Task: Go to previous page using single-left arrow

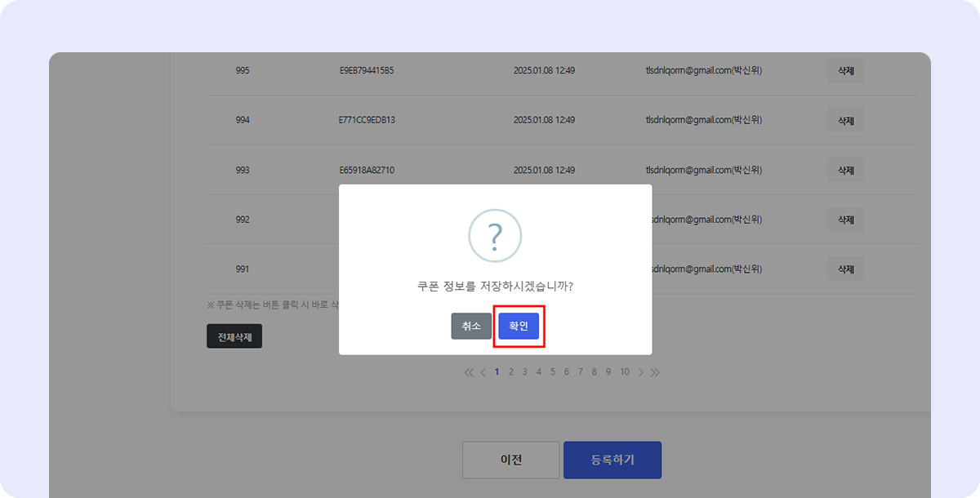Action: tap(483, 372)
